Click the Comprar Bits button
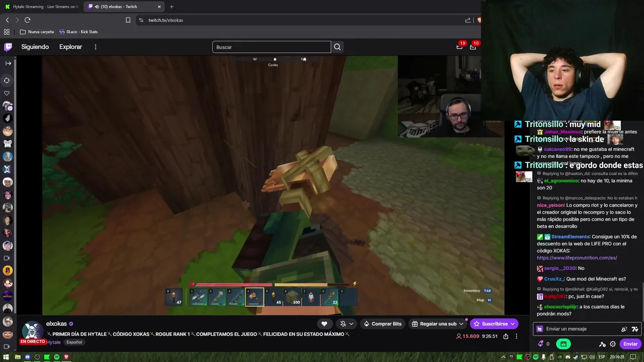The width and height of the screenshot is (644, 362). pos(382,324)
